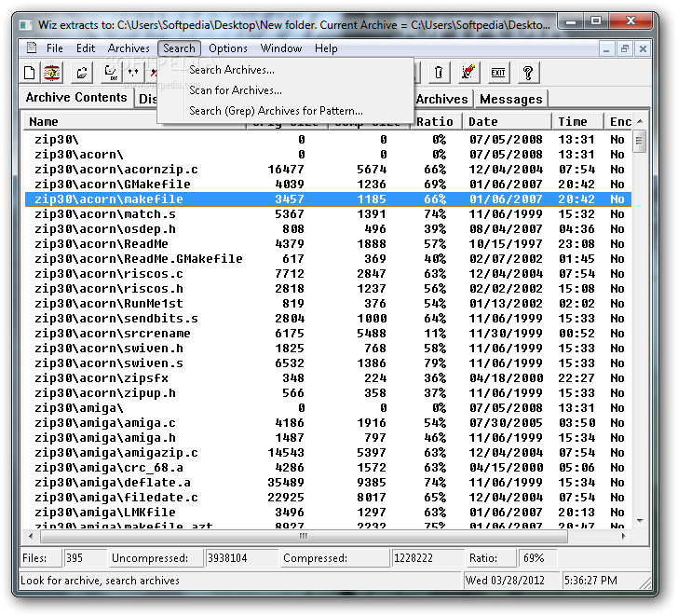Viewport: 678px width, 616px height.
Task: Click the trash can delete toolbar icon
Action: 439,73
